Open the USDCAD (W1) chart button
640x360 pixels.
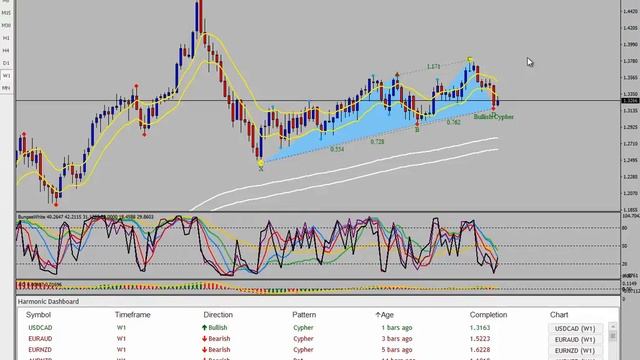(575, 329)
